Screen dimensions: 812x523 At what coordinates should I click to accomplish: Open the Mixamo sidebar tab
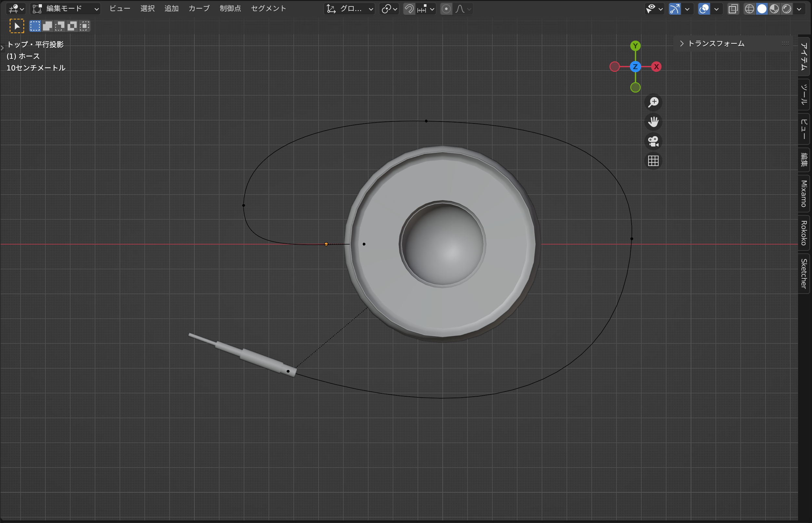tap(804, 194)
